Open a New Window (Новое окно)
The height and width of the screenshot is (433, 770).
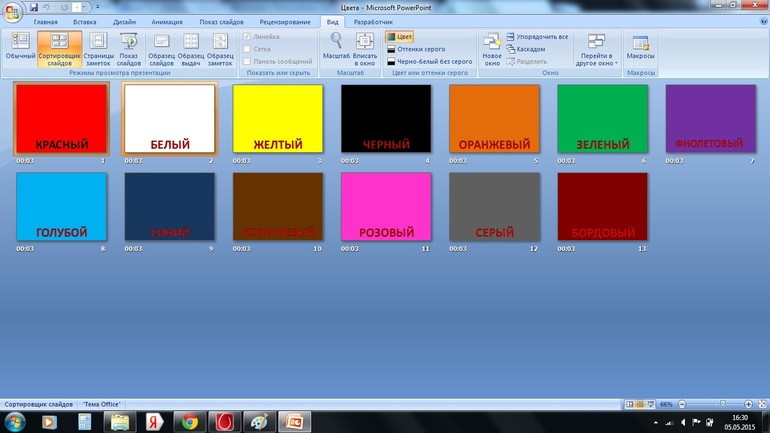coord(492,49)
